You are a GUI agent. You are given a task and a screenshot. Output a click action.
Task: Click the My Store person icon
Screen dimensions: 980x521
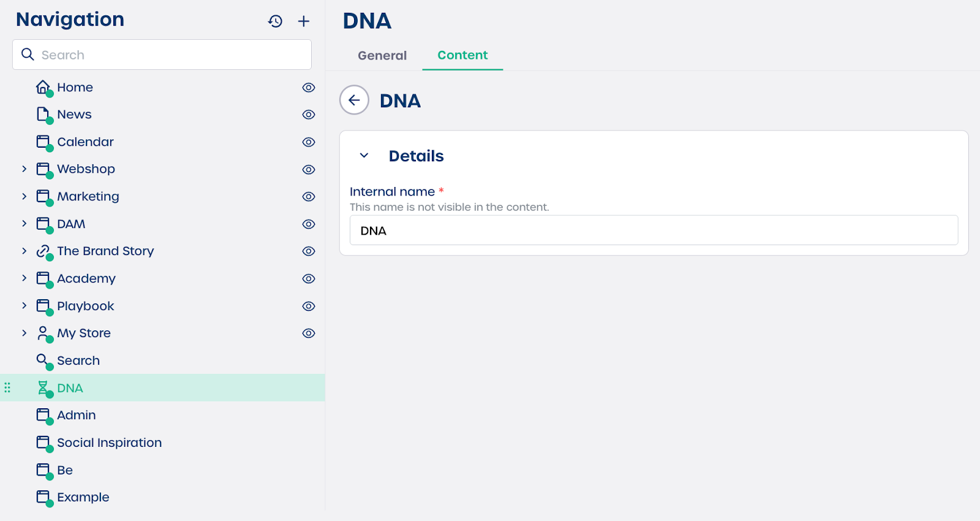click(x=43, y=333)
